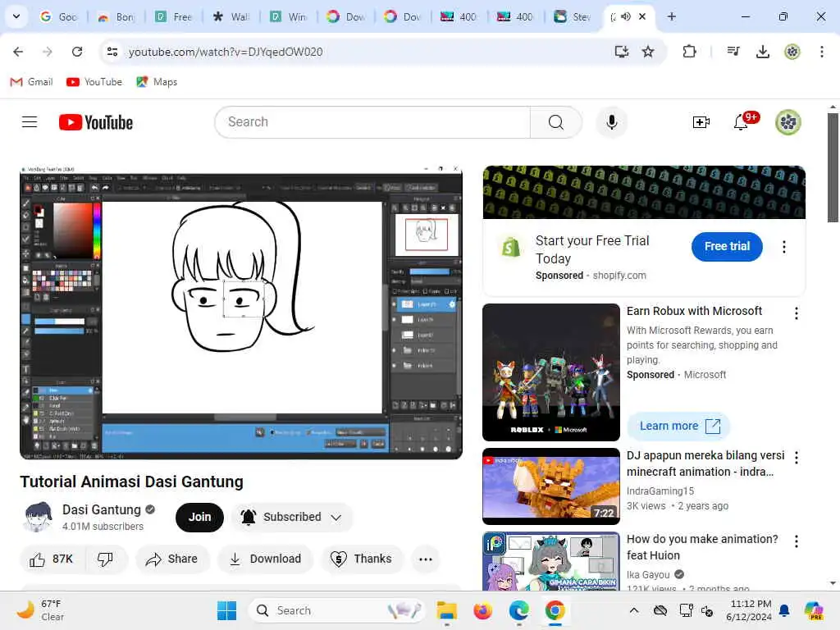840x630 pixels.
Task: Open a new browser tab
Action: pyautogui.click(x=671, y=16)
